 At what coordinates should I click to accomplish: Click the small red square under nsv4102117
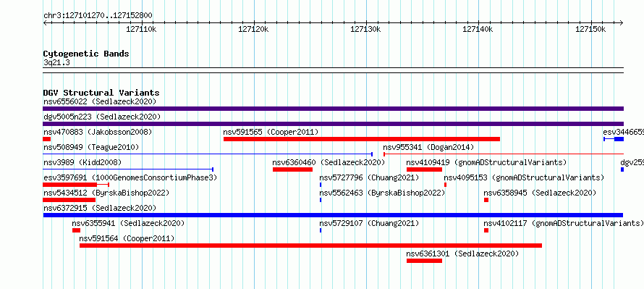pos(486,230)
